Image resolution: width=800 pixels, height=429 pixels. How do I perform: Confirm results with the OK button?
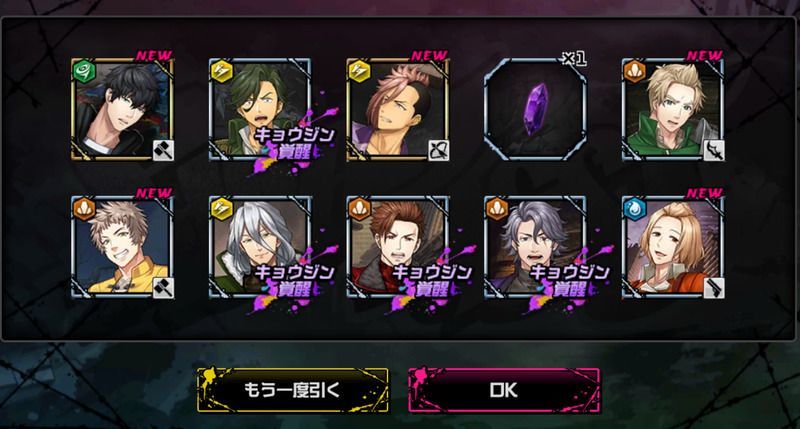[504, 390]
